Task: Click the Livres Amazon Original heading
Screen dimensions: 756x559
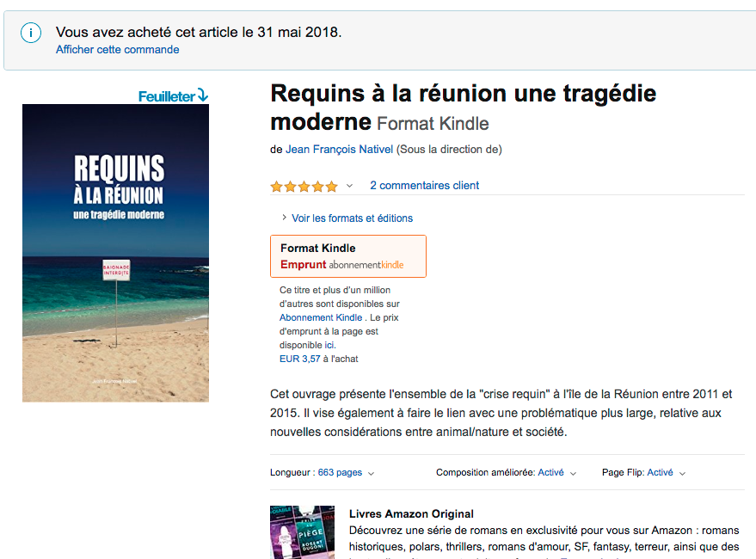Action: coord(411,513)
